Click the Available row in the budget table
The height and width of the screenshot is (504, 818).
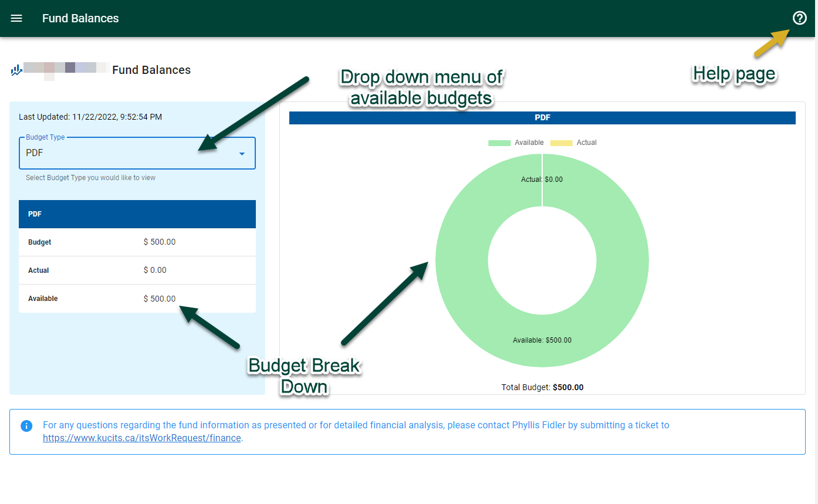137,299
